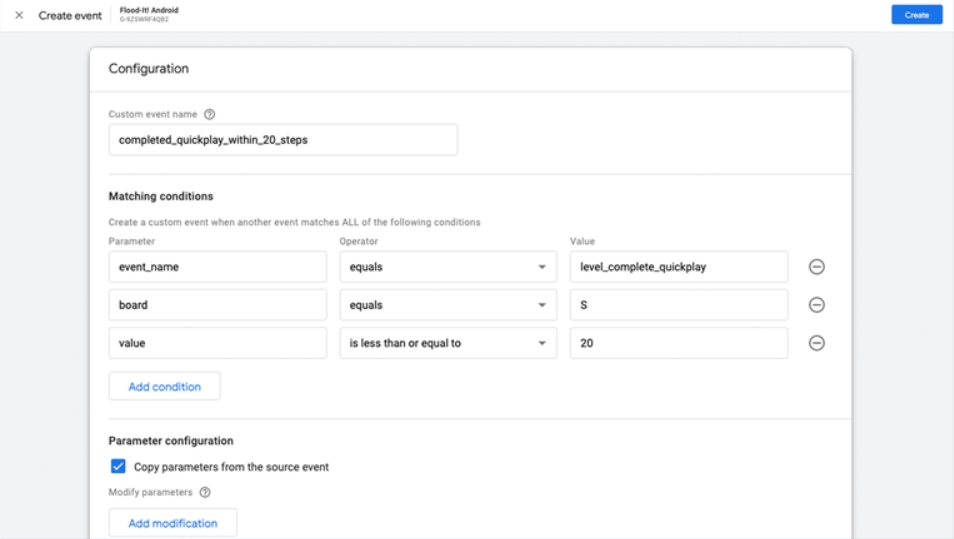Click the value field containing 20
Image resolution: width=954 pixels, height=539 pixels.
point(677,343)
